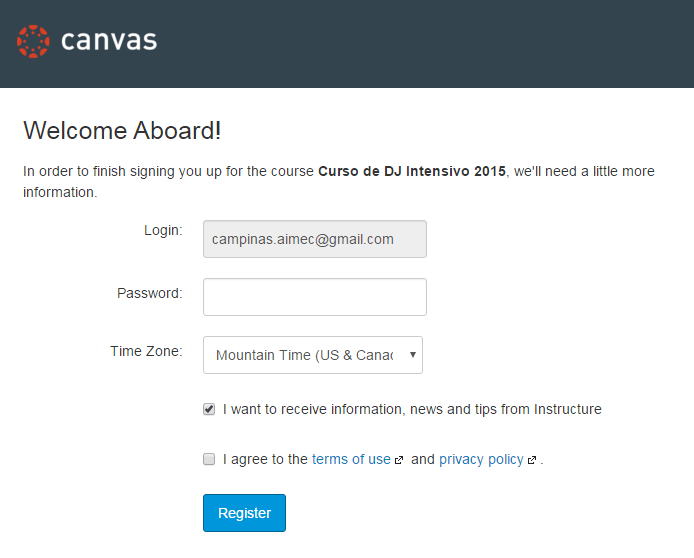Click the Login: field label

point(163,230)
